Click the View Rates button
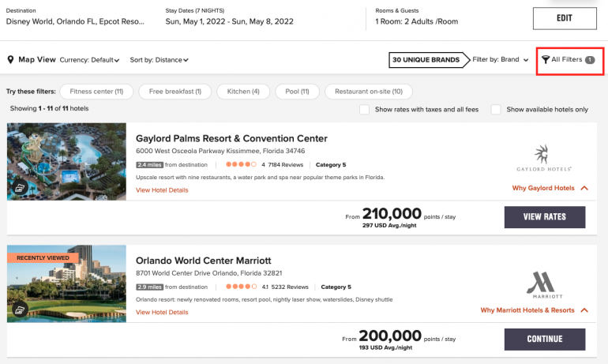 click(x=545, y=217)
